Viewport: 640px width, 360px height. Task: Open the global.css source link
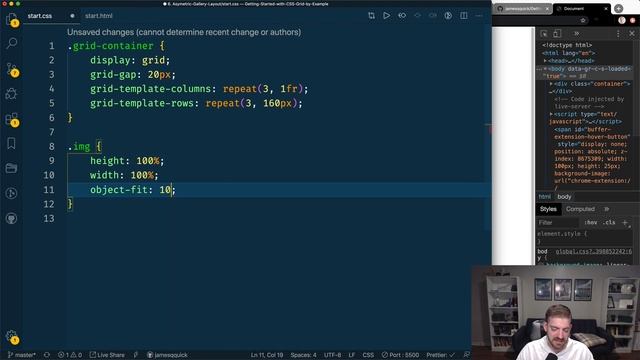point(593,251)
